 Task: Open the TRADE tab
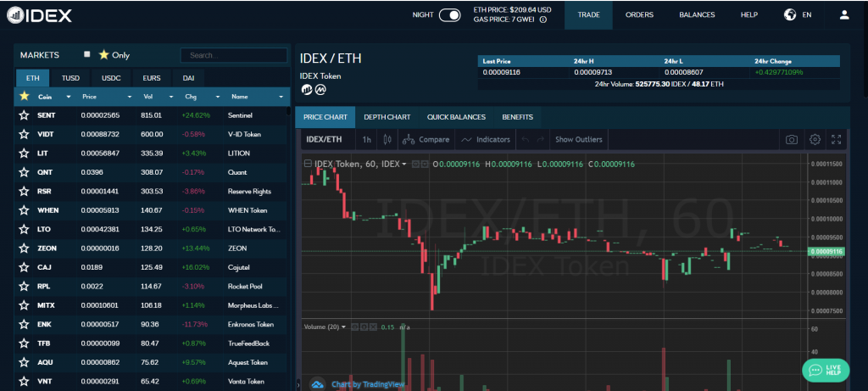coord(588,15)
